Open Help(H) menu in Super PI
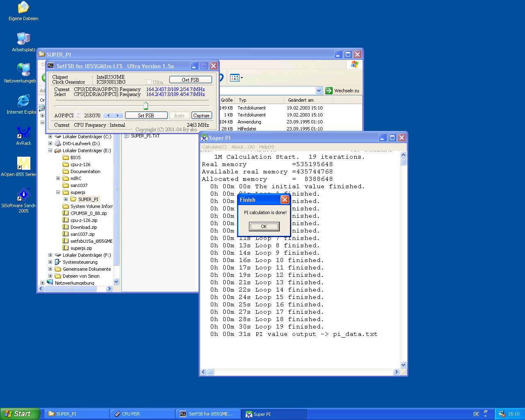This screenshot has width=525, height=420. pos(267,147)
